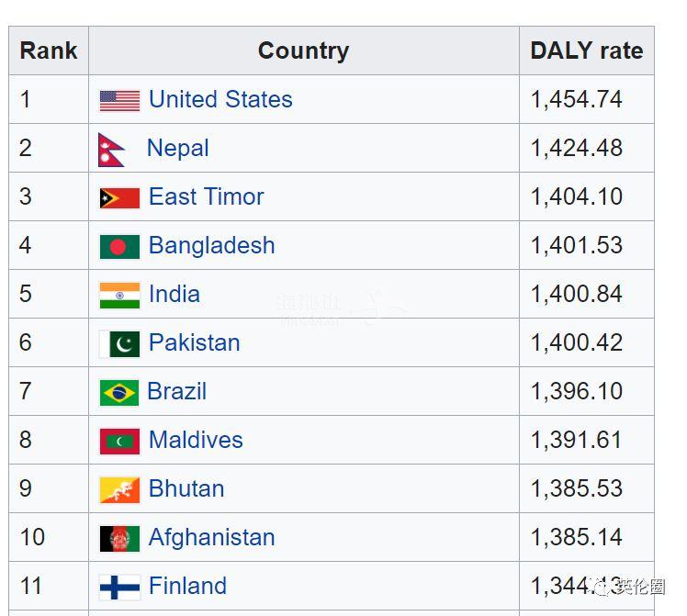Open the Finland country link

[x=187, y=586]
